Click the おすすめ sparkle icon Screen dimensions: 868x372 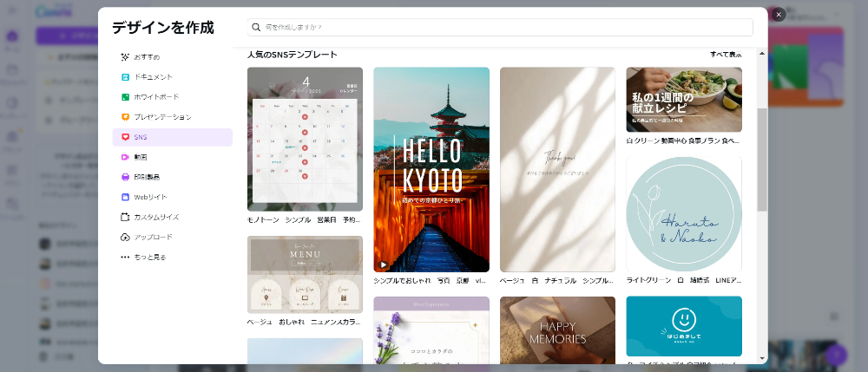pos(125,57)
